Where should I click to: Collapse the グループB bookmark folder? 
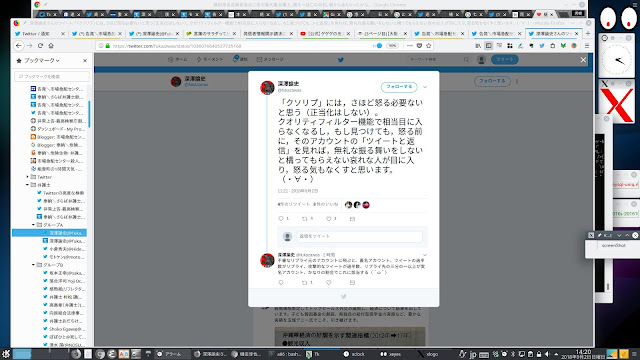click(33, 265)
